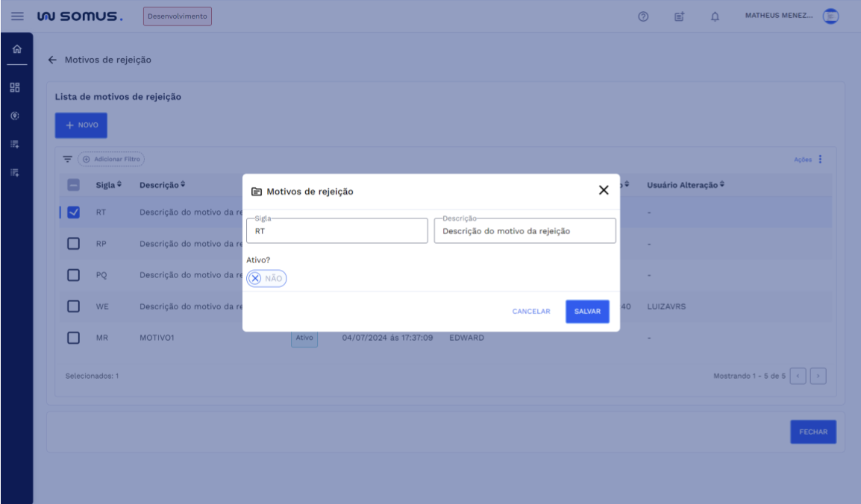Close the Motivos de rejeição dialog

tap(604, 190)
